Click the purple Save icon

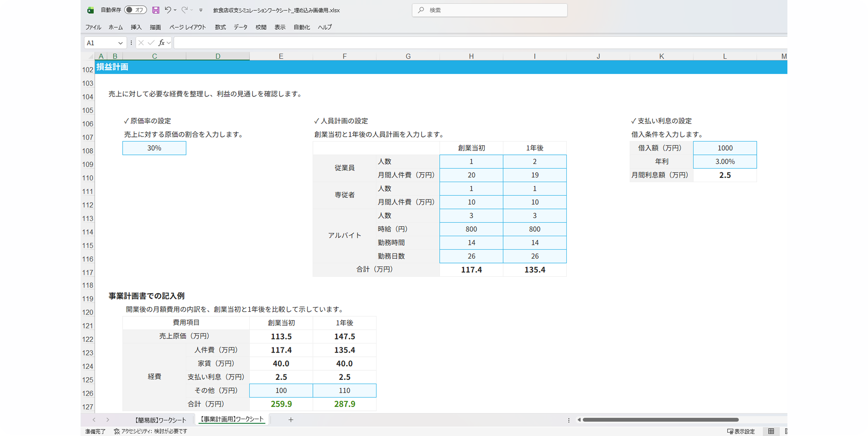[x=156, y=10]
